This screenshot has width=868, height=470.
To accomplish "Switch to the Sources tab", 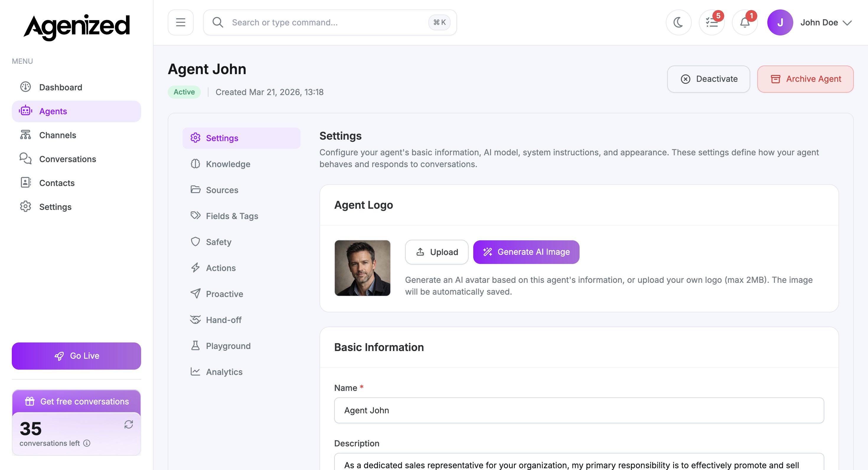I will tap(241, 190).
